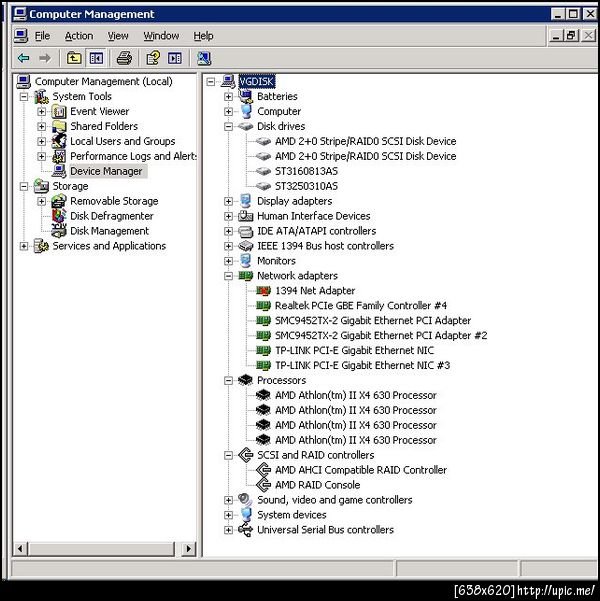Select the ST3250310AS disk drive
The height and width of the screenshot is (601, 600).
306,186
